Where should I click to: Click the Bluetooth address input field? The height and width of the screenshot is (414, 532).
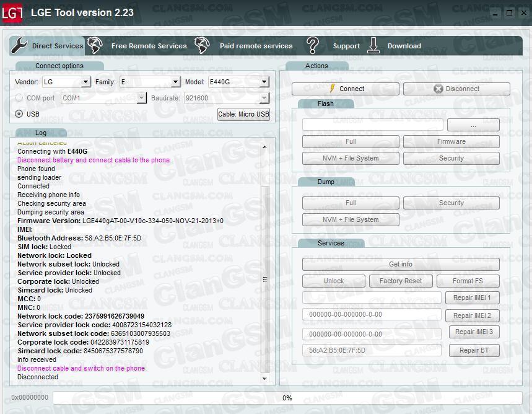[372, 350]
